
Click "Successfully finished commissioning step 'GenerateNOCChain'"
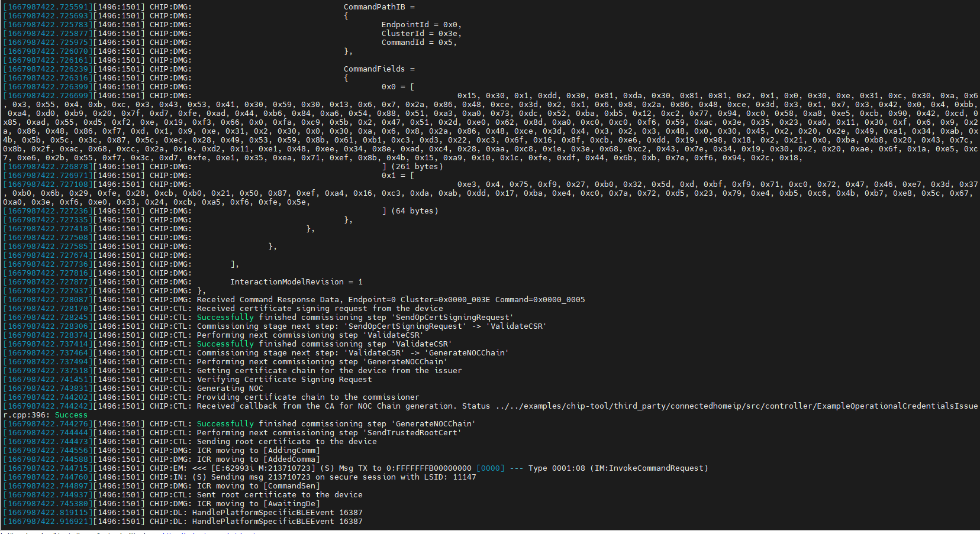tap(336, 424)
